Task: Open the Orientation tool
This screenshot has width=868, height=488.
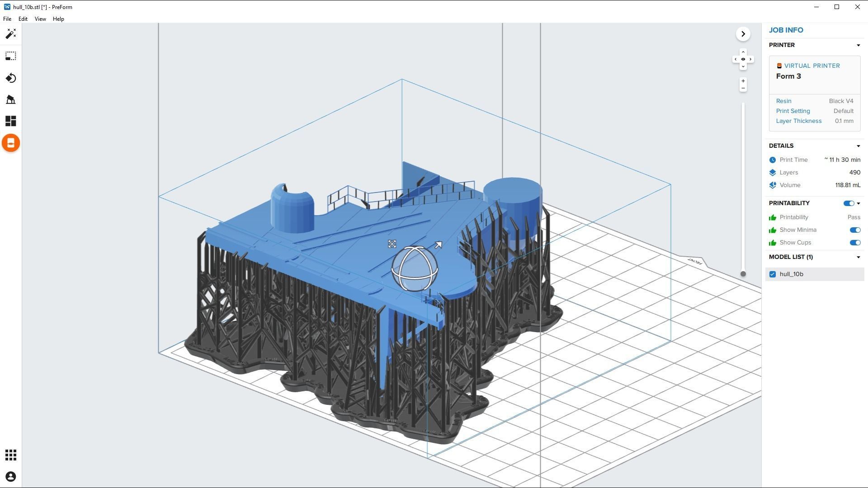Action: [x=11, y=78]
